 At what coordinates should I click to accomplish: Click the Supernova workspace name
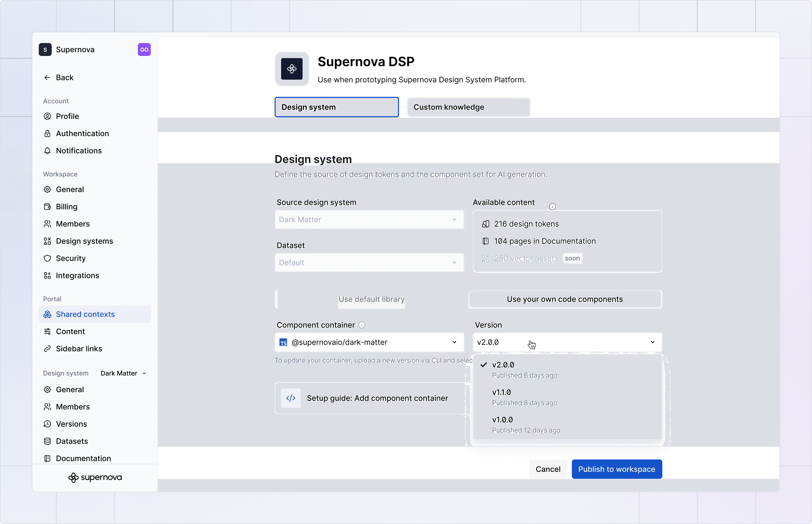click(x=75, y=50)
